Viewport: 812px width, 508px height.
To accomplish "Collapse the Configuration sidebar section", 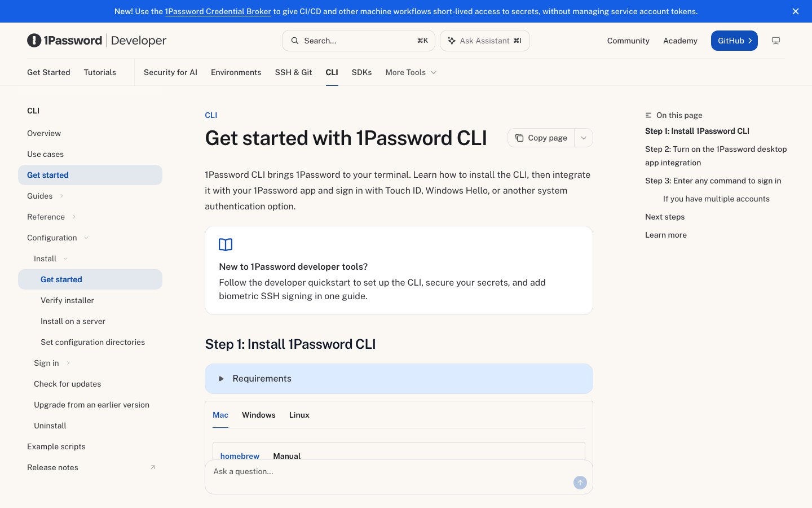I will tap(86, 238).
